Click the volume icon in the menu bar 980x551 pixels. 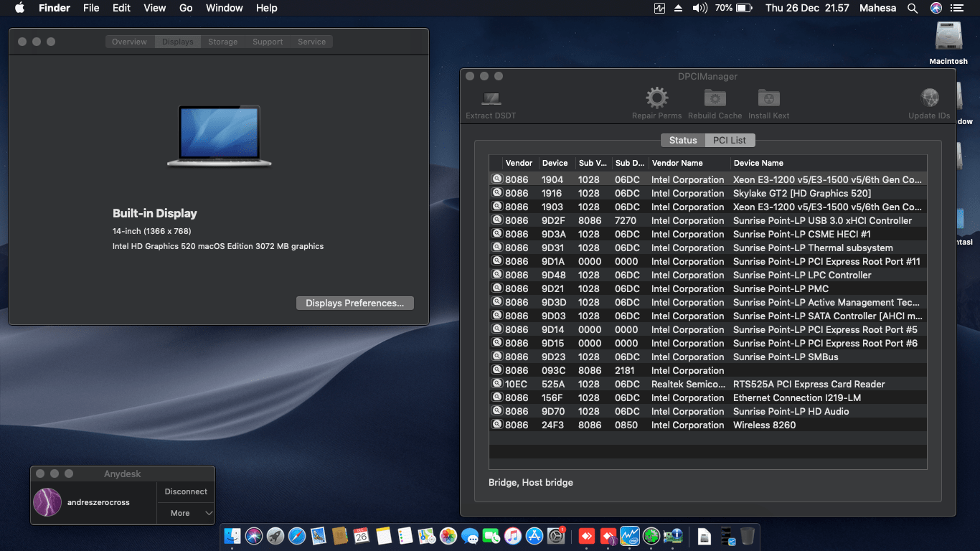[699, 8]
